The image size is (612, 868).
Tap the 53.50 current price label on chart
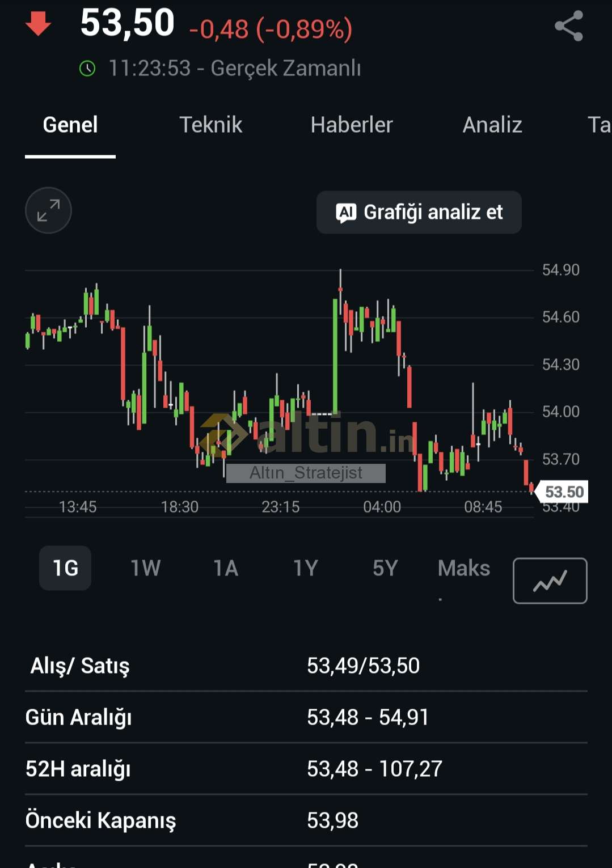[x=563, y=492]
